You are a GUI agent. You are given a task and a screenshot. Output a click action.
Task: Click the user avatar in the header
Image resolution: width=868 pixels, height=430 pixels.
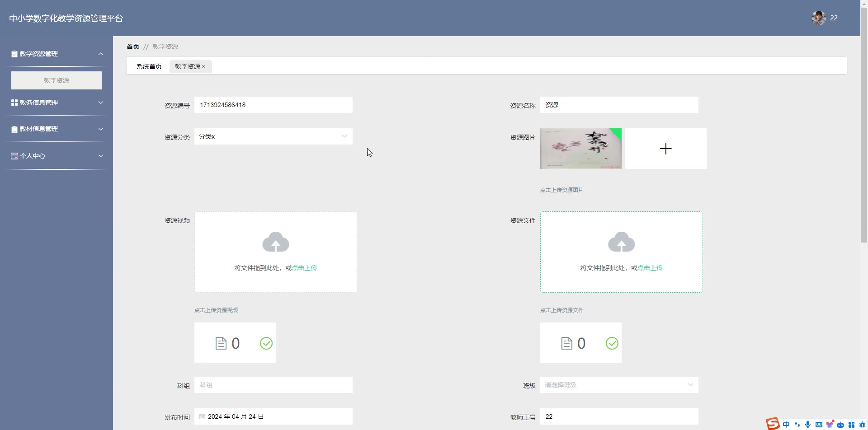[x=818, y=18]
